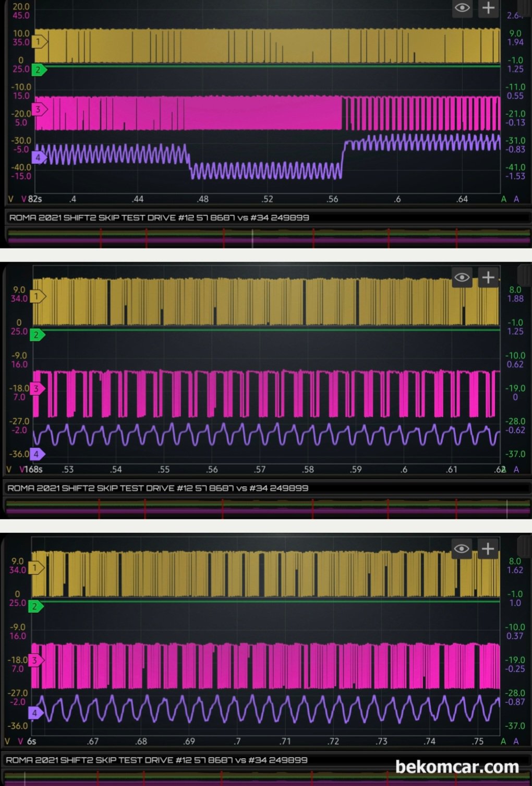532x786 pixels.
Task: Click .71 time axis label in bottom panel
Action: 285,741
